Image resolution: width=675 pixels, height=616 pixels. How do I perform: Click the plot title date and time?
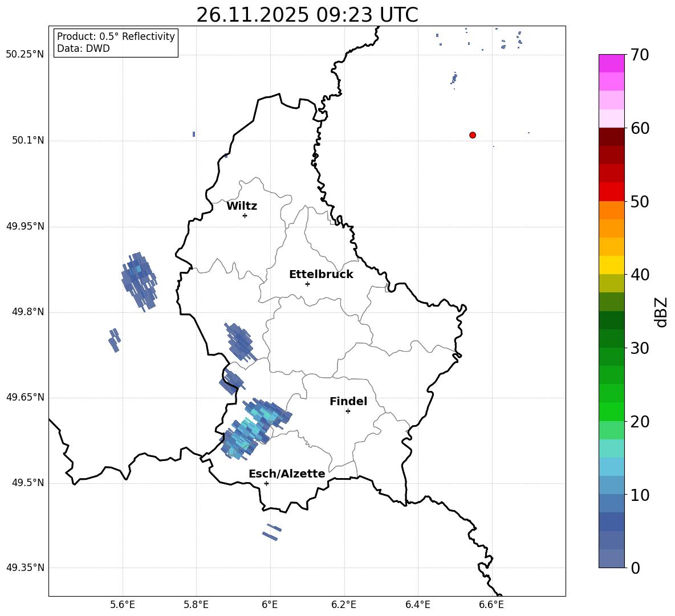[x=307, y=15]
